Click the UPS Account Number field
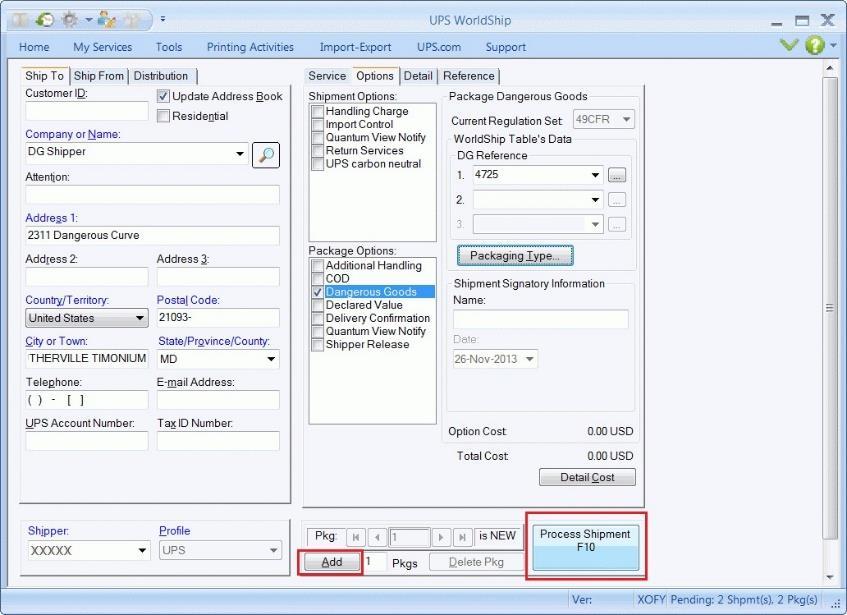847x615 pixels. coord(86,441)
